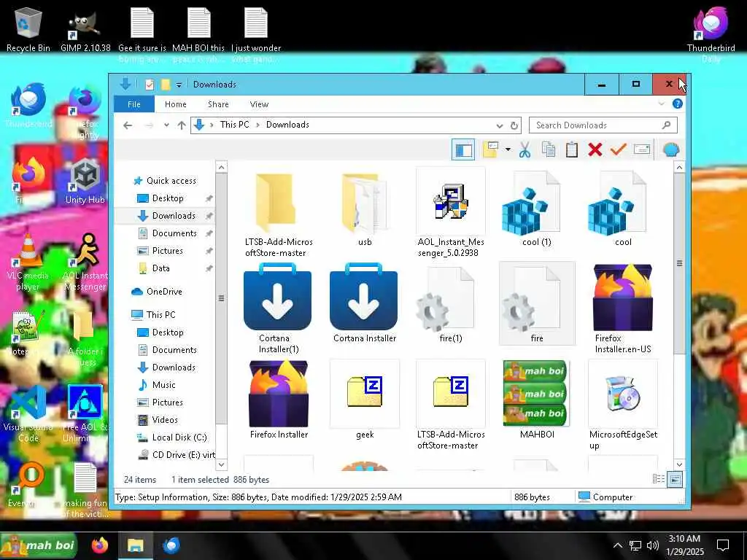The image size is (747, 560).
Task: Click the Email envelope toolbar icon
Action: point(642,150)
